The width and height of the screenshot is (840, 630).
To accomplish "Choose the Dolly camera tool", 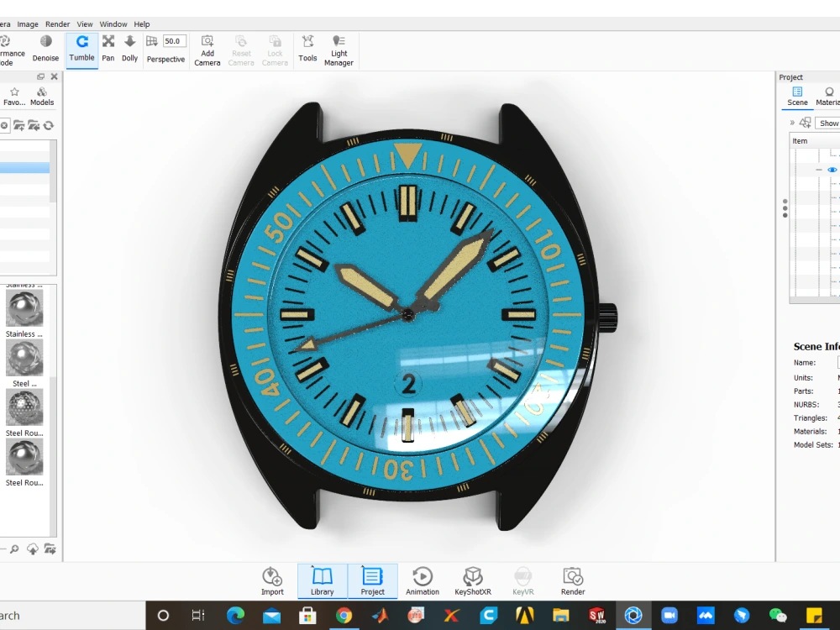I will coord(129,50).
